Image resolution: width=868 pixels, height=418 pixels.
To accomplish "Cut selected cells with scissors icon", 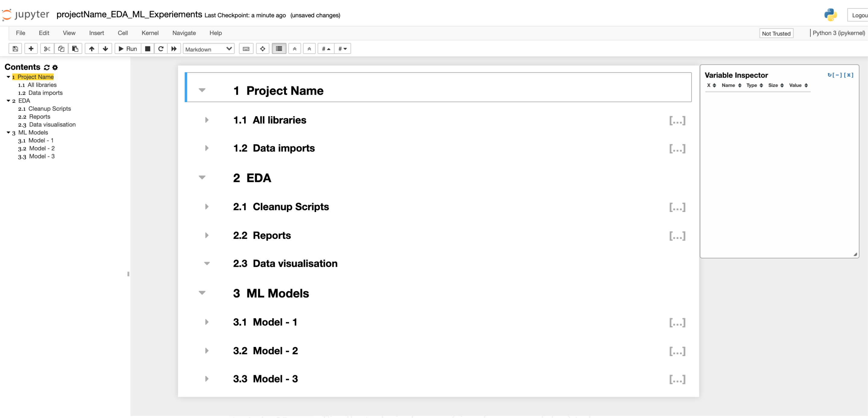I will [x=47, y=49].
